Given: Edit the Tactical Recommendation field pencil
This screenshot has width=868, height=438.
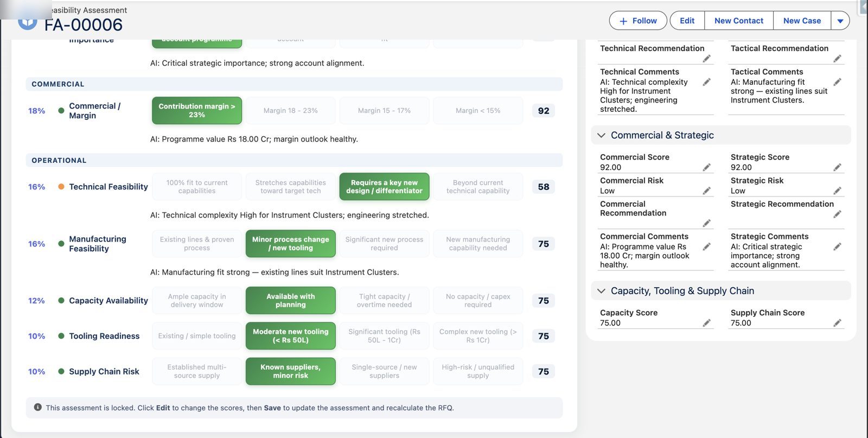Looking at the screenshot, I should tap(837, 59).
